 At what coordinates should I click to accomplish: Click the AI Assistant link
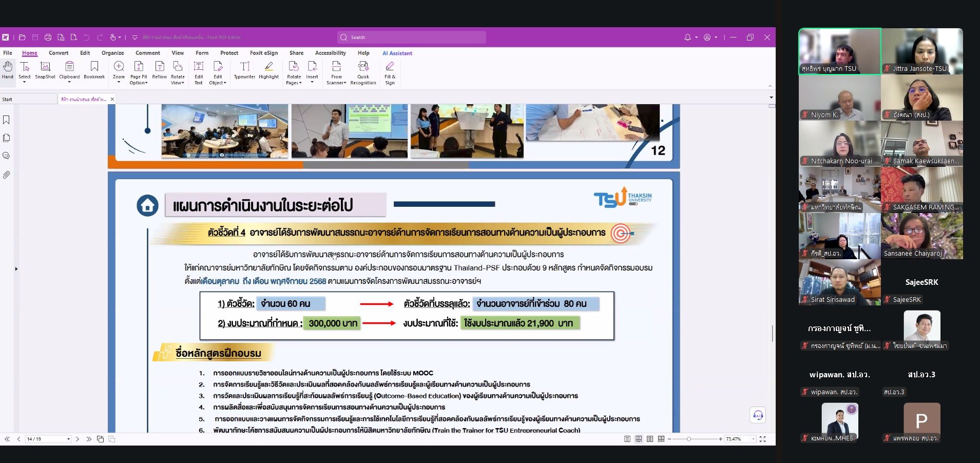click(397, 53)
